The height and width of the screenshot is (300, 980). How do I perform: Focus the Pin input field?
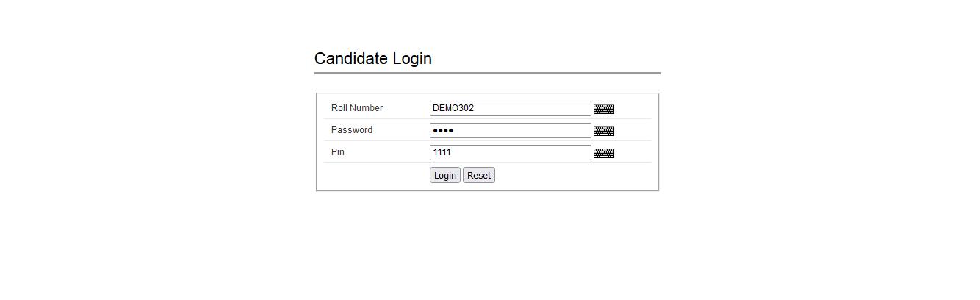click(510, 152)
